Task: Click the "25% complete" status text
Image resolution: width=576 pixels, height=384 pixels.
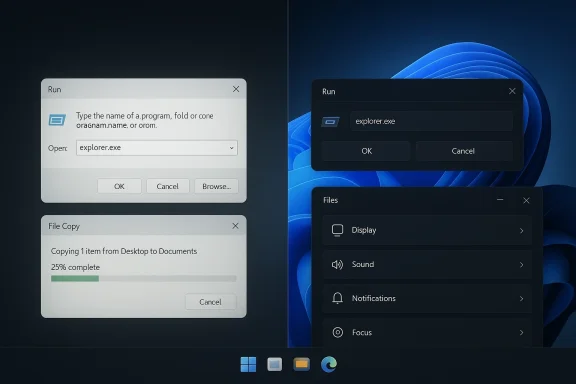Action: (75, 267)
